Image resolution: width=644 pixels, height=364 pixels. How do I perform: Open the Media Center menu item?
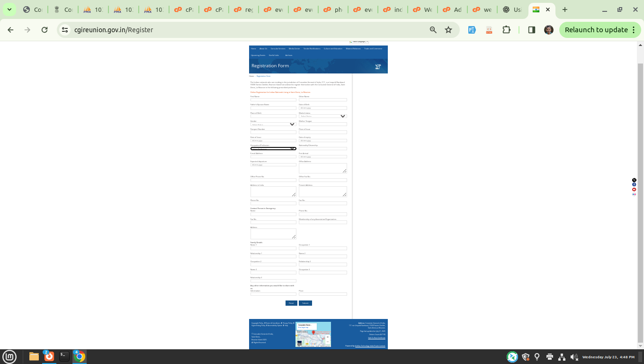pyautogui.click(x=294, y=49)
